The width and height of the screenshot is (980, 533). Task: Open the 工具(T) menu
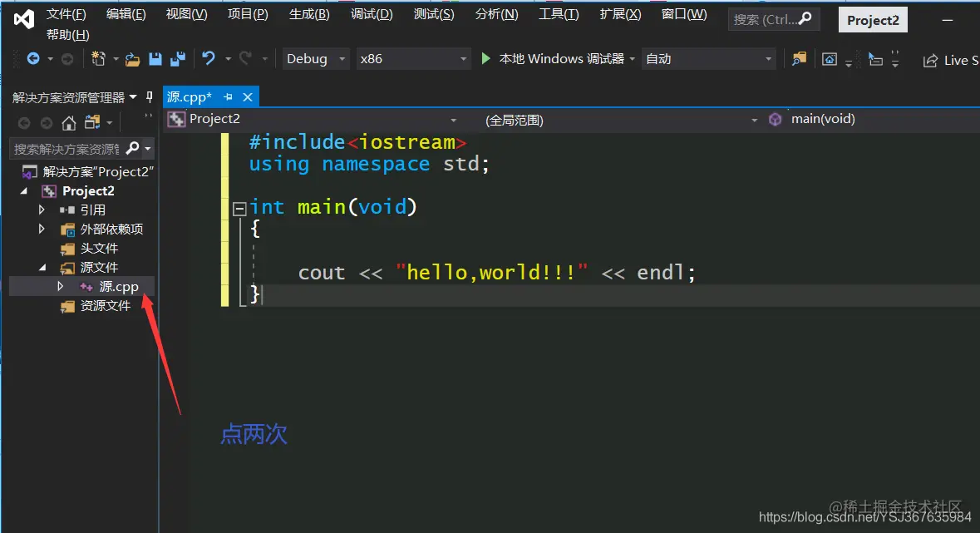point(559,14)
